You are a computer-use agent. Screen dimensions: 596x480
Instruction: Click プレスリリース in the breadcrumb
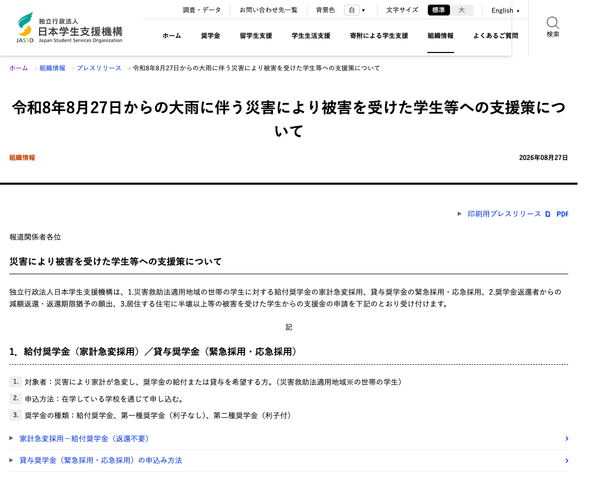[x=99, y=68]
